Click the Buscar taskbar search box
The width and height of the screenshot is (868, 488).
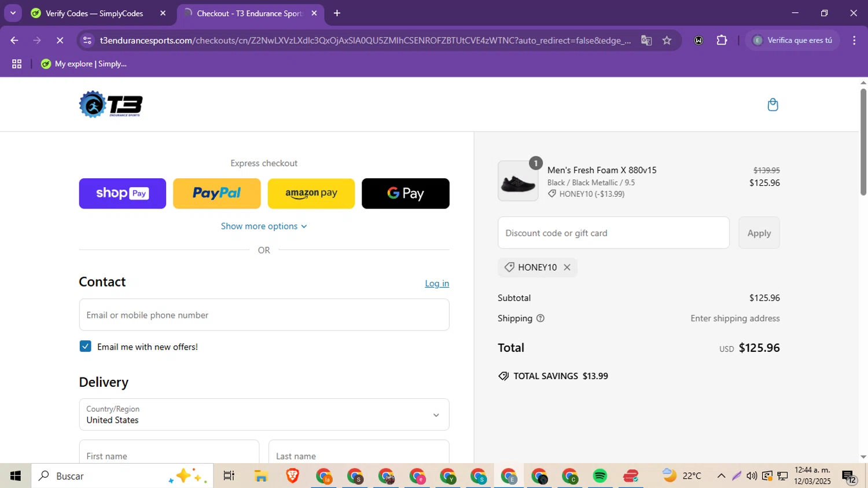tap(122, 476)
